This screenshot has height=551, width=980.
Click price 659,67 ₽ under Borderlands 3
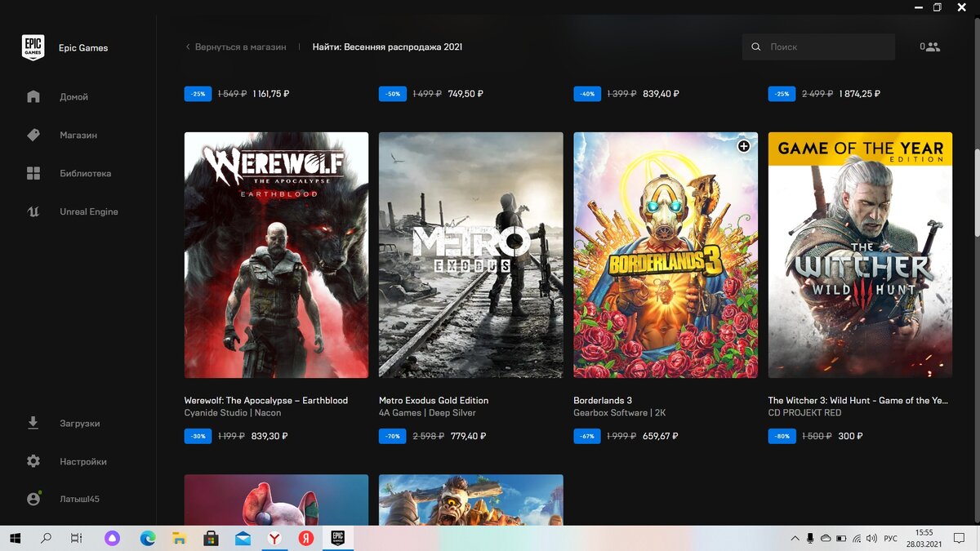coord(660,437)
